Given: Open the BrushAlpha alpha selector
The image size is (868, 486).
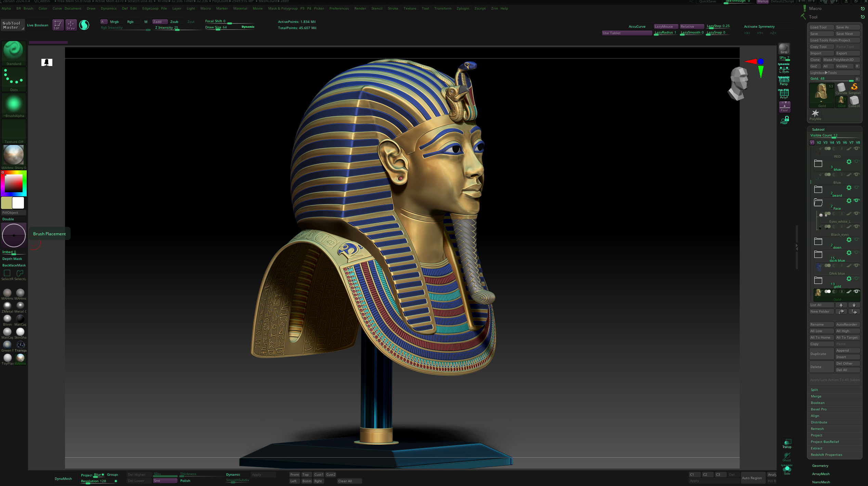Looking at the screenshot, I should (14, 105).
